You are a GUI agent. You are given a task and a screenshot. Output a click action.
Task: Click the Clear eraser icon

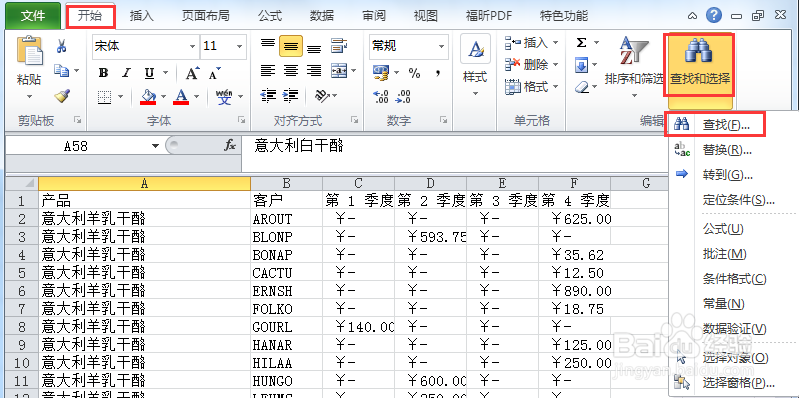coord(582,87)
